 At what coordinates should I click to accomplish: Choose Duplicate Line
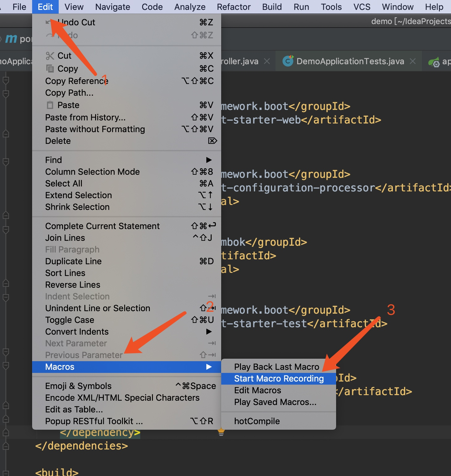point(127,261)
